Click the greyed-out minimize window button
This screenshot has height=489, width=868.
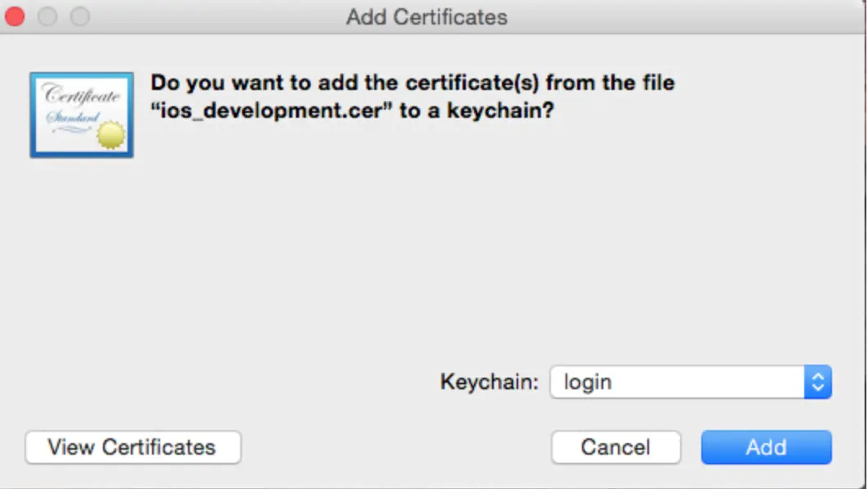(x=47, y=16)
